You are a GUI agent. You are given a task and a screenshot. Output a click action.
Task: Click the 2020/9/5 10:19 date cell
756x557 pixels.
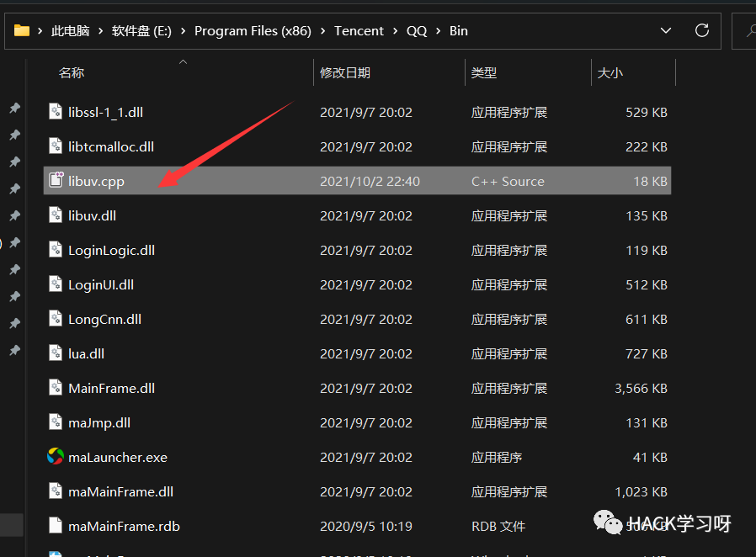(366, 526)
